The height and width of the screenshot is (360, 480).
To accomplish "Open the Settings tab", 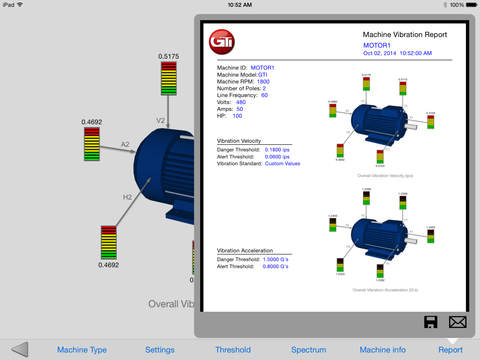I will pos(160,350).
